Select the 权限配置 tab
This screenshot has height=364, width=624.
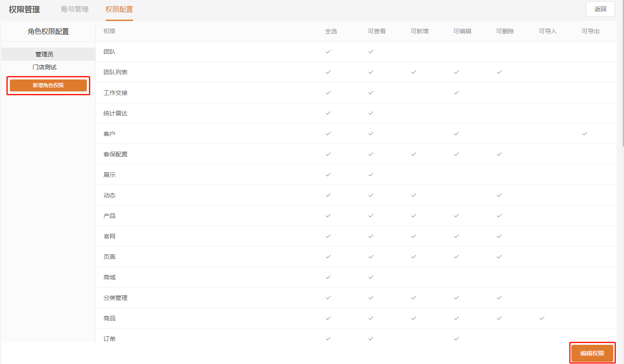coord(119,9)
